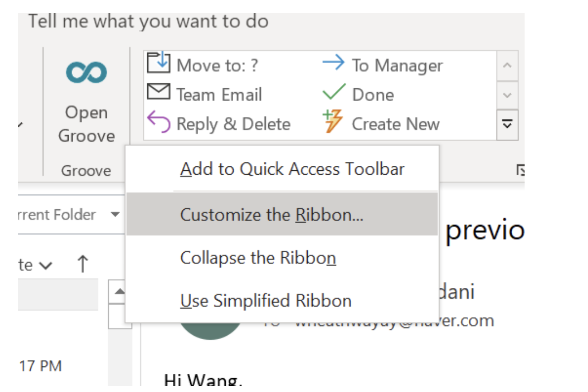Enable Use Simplified Ribbon
This screenshot has height=392, width=588.
(x=265, y=300)
